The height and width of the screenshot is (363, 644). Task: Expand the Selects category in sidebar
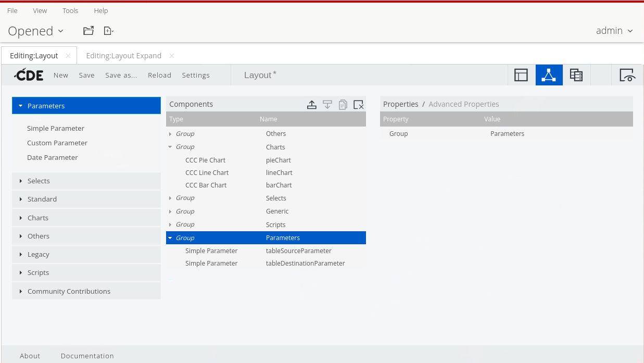pos(39,181)
